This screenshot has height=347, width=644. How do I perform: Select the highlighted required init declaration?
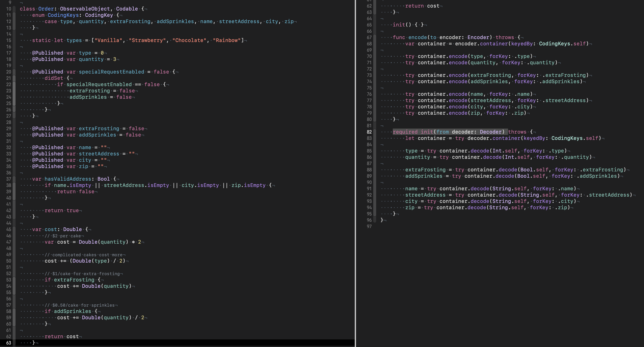click(450, 132)
